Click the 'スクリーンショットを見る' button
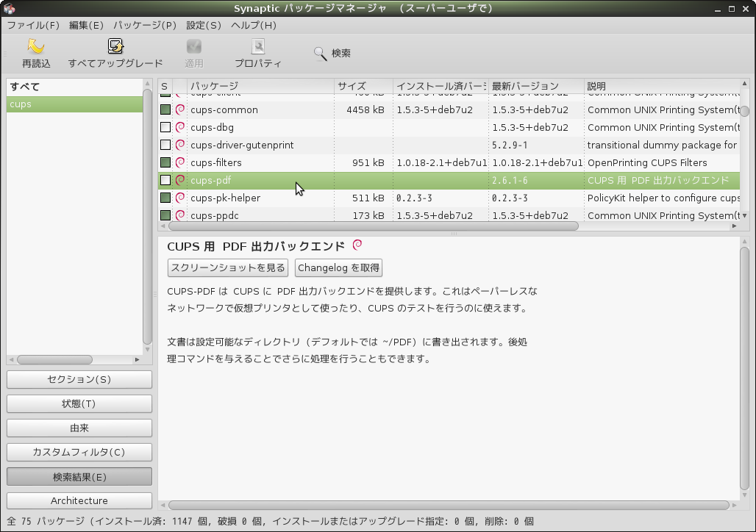The width and height of the screenshot is (756, 532). click(x=228, y=268)
